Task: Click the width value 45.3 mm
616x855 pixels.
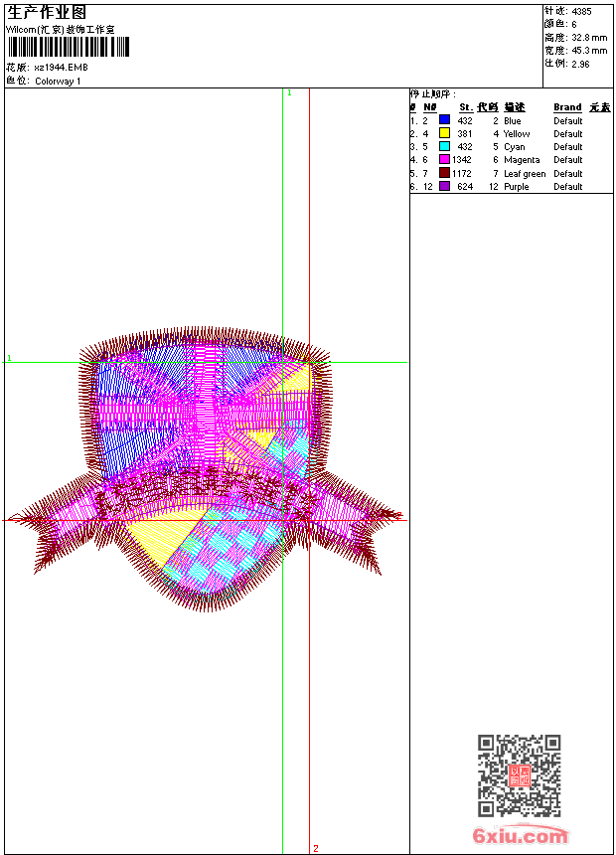Action: [589, 51]
